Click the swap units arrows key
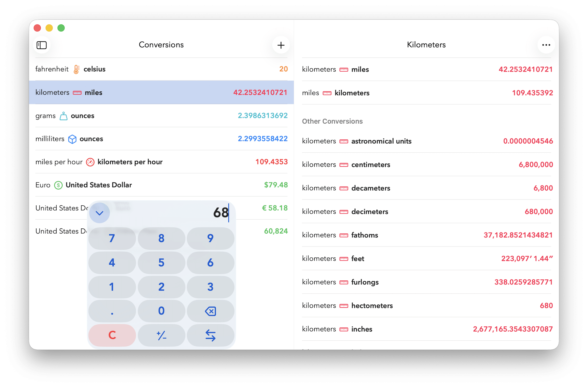 click(210, 335)
